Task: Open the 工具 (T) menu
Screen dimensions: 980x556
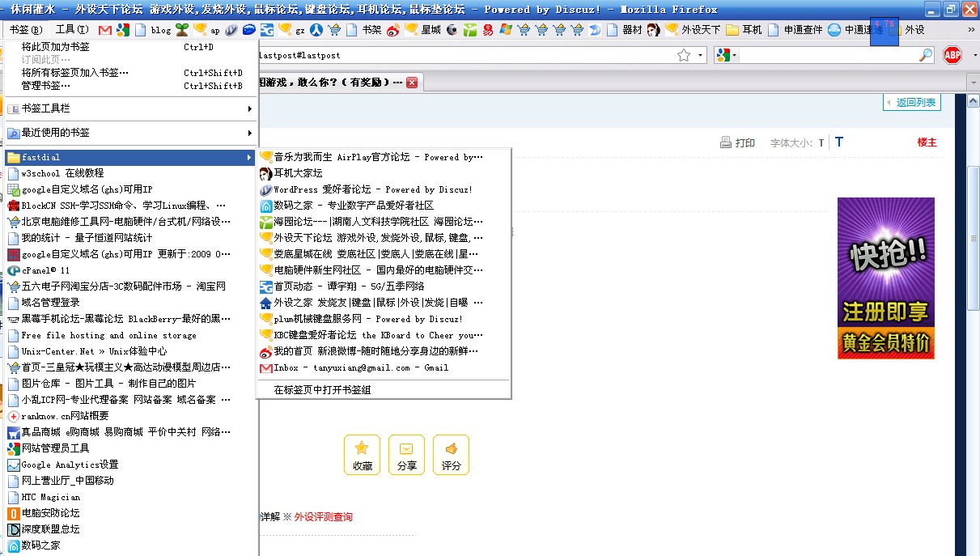Action: click(x=72, y=30)
